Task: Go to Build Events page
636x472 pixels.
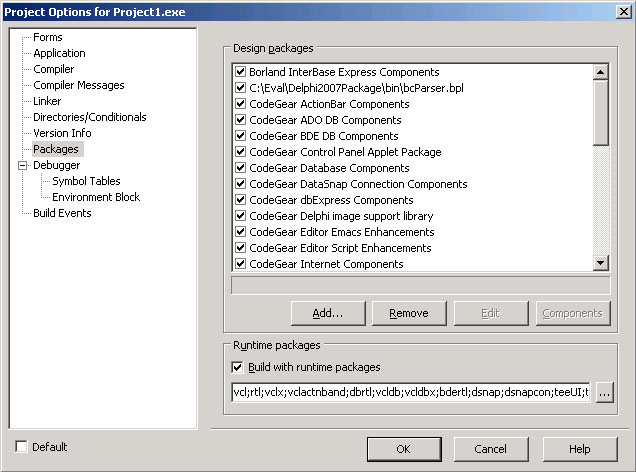Action: coord(62,213)
